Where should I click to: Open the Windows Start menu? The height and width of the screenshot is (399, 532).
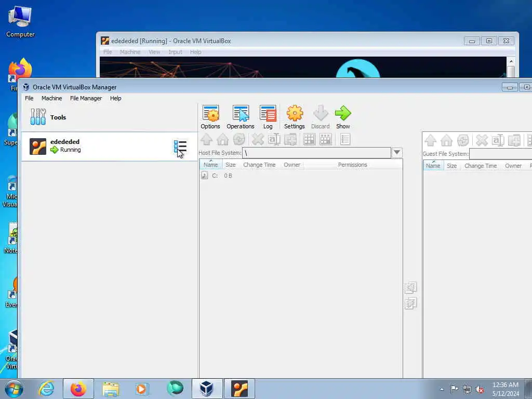tap(14, 389)
